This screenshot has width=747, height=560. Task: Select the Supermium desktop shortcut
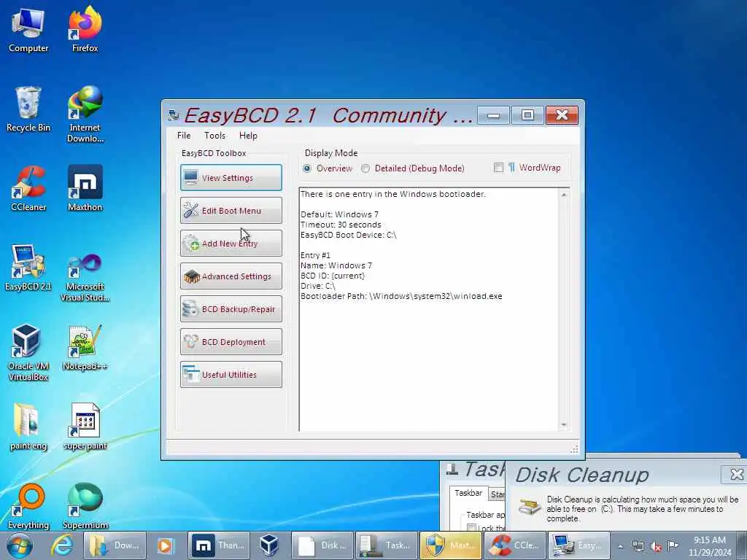(x=85, y=506)
